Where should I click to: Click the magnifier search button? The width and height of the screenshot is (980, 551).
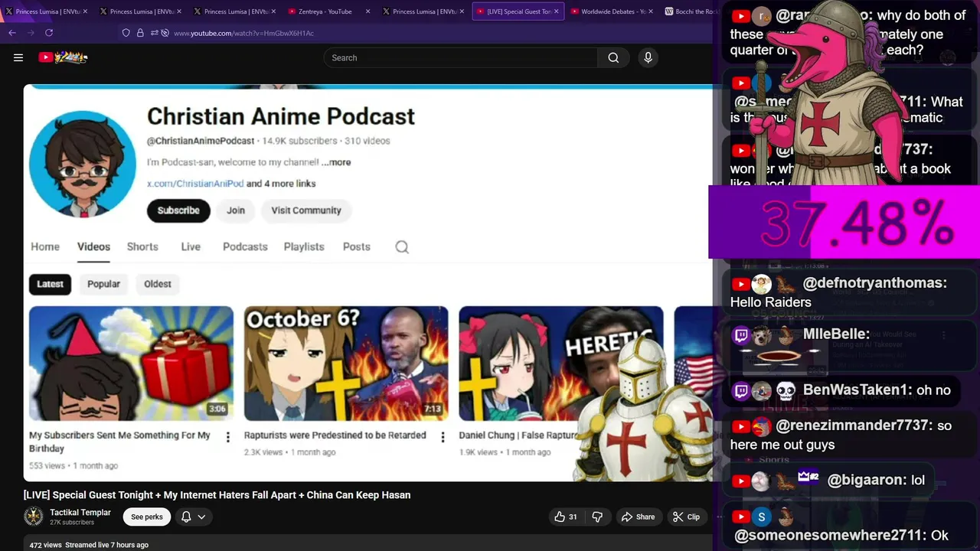click(613, 57)
